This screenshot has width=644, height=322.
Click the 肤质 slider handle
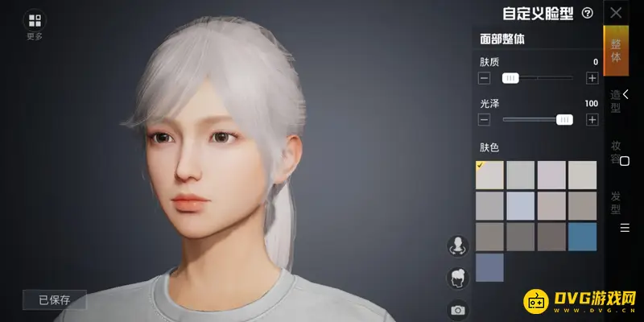pyautogui.click(x=510, y=78)
